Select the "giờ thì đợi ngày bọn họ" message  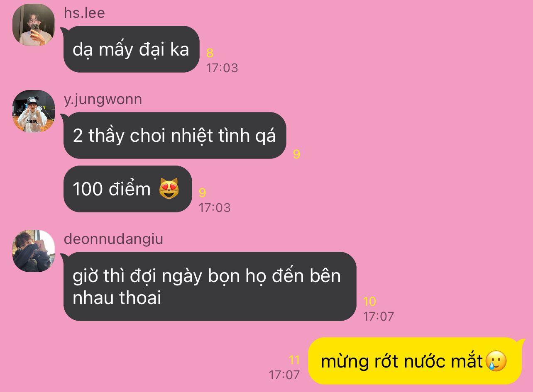210,286
